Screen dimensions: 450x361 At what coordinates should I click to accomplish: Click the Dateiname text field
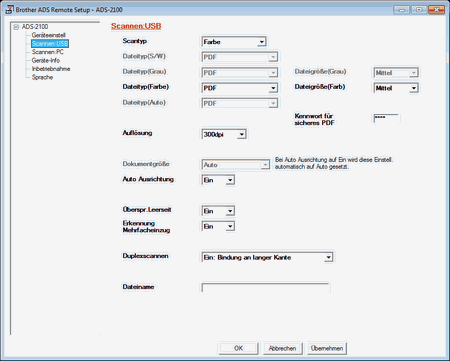tap(266, 288)
